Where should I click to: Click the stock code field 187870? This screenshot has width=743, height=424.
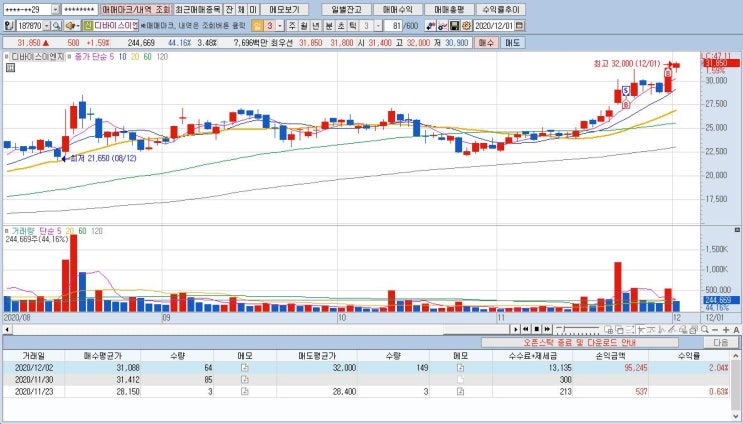click(29, 26)
